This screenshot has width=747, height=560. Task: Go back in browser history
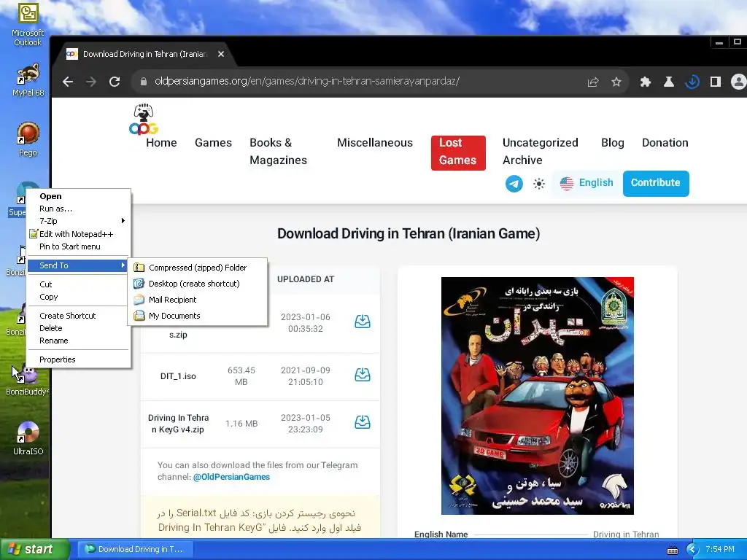point(68,82)
